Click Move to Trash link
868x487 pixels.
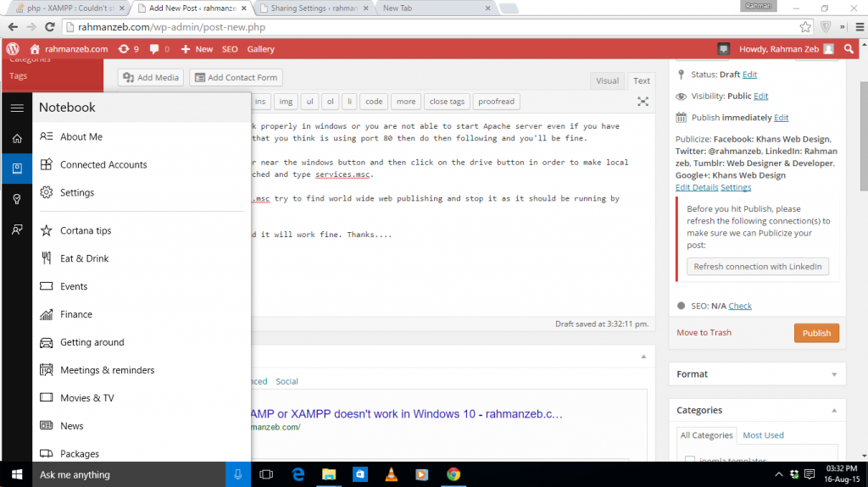tap(704, 332)
